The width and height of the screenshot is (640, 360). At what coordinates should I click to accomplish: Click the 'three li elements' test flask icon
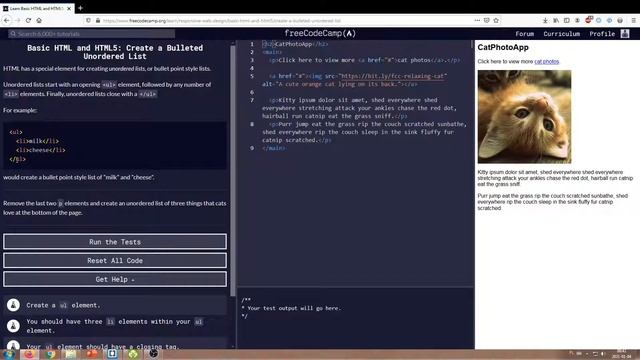pyautogui.click(x=13, y=326)
